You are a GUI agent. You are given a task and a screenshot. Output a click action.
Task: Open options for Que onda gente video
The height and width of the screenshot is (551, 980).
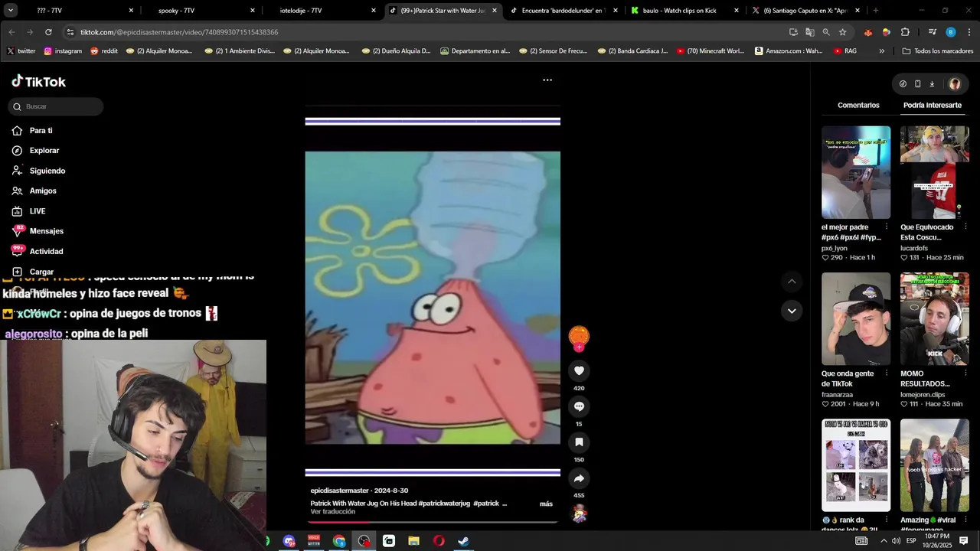pyautogui.click(x=887, y=373)
